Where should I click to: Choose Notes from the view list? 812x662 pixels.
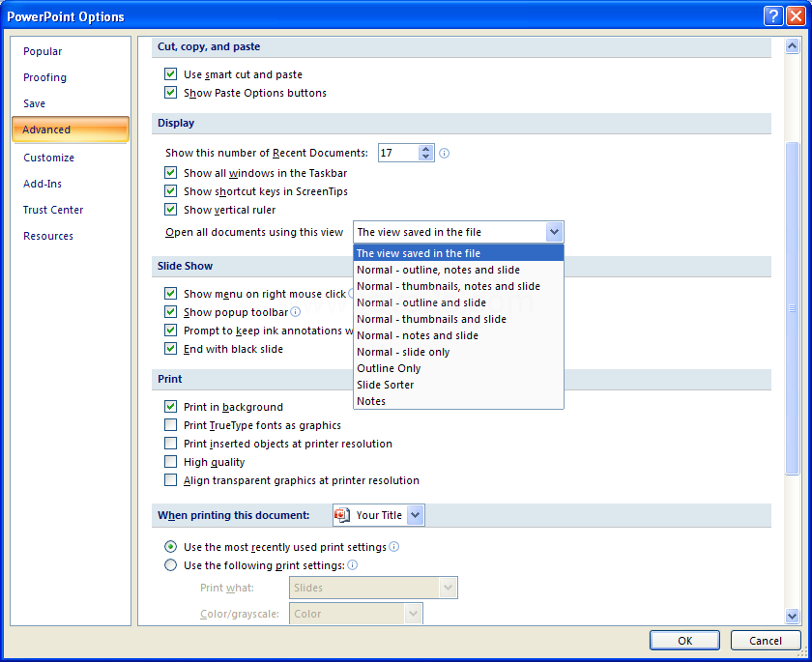coord(458,401)
